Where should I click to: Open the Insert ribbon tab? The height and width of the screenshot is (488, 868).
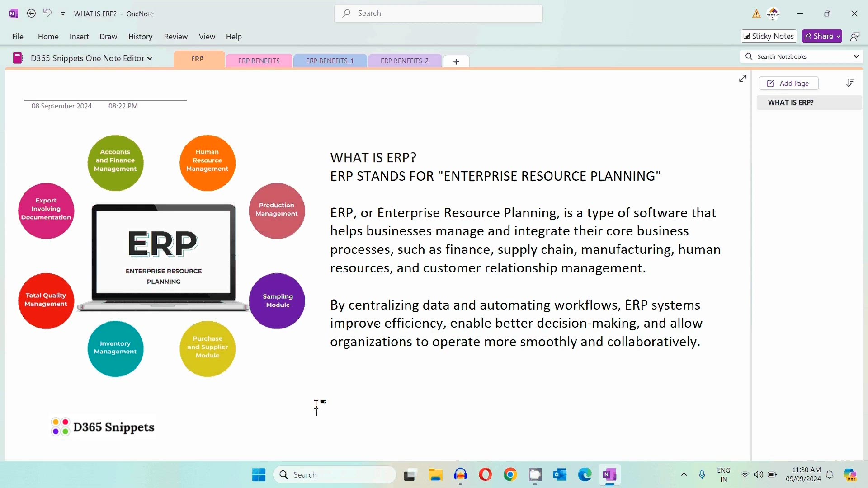pos(79,37)
